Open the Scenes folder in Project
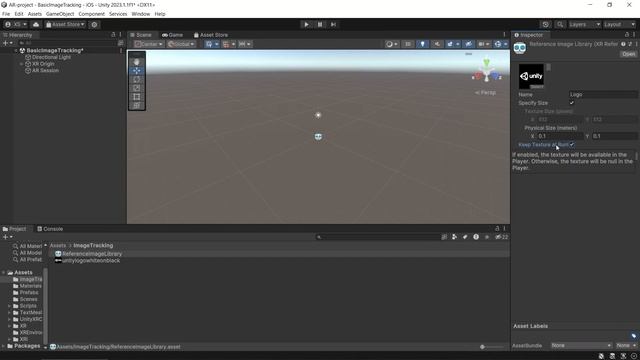 click(28, 299)
